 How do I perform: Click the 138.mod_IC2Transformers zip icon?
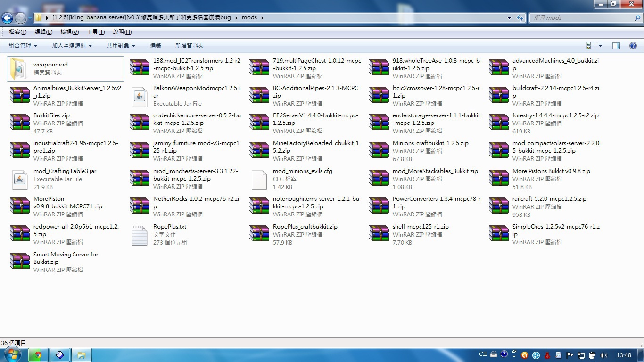(x=139, y=68)
